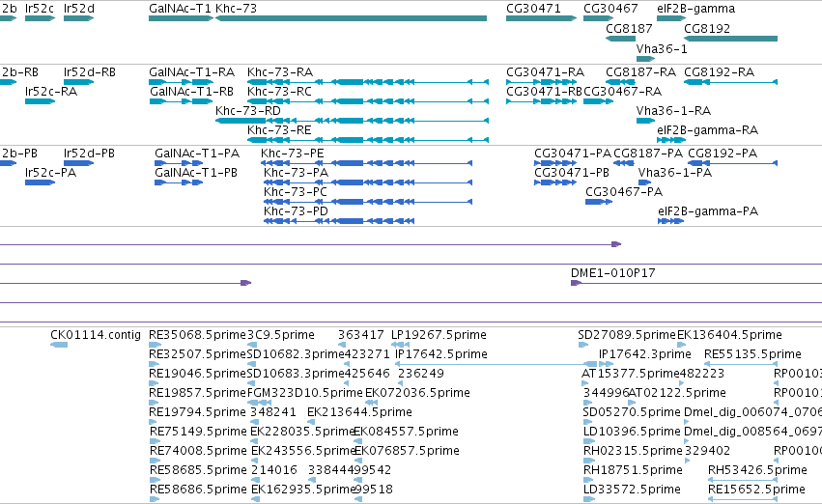Click the CG30467 gene label
Image resolution: width=822 pixels, height=504 pixels.
610,9
